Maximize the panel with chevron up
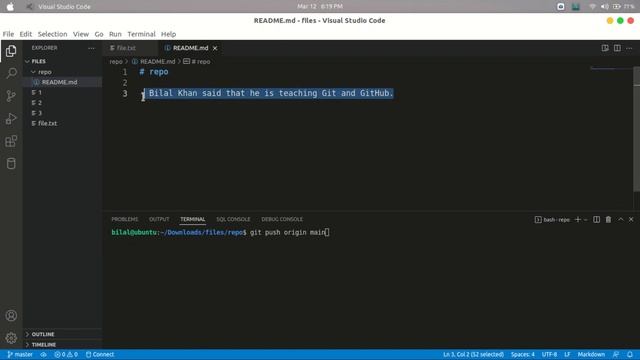Screen dimensions: 640x360 (x=621, y=220)
